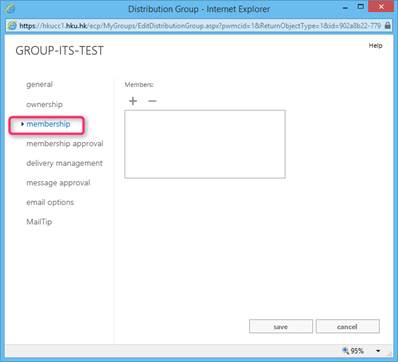
Task: Click inside the Members list box
Action: [205, 144]
